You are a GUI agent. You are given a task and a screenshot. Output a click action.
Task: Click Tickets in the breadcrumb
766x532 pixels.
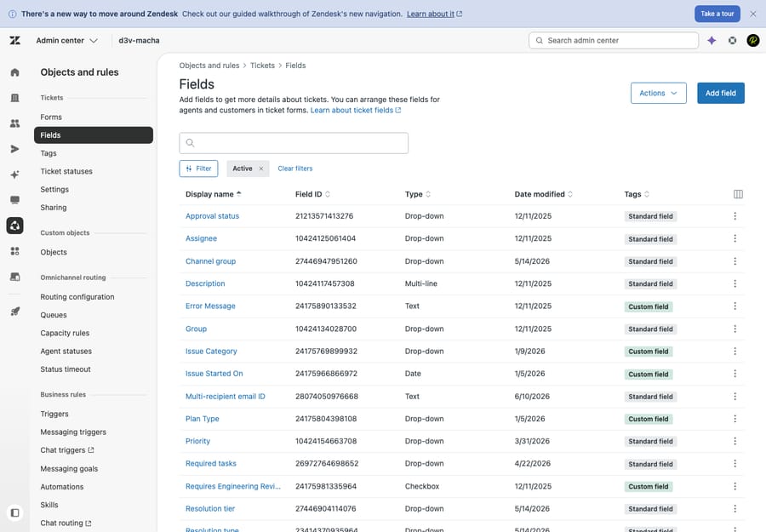(262, 66)
